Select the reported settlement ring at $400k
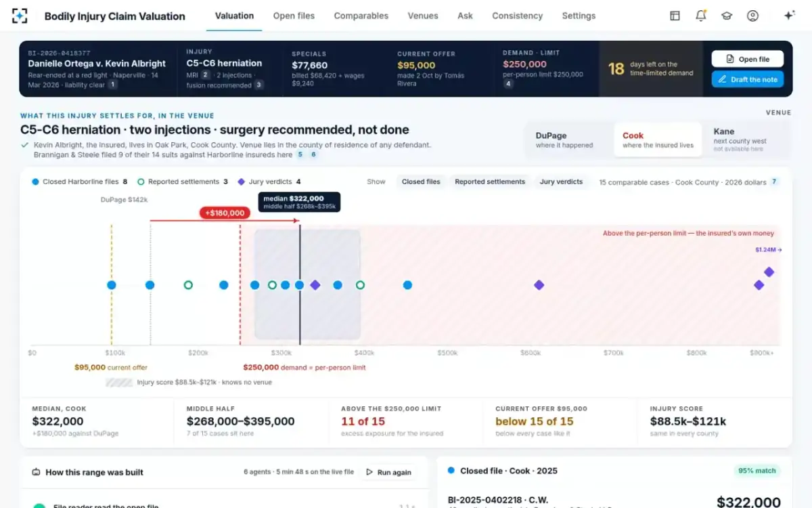Screen dimensions: 812x508 click(x=360, y=285)
